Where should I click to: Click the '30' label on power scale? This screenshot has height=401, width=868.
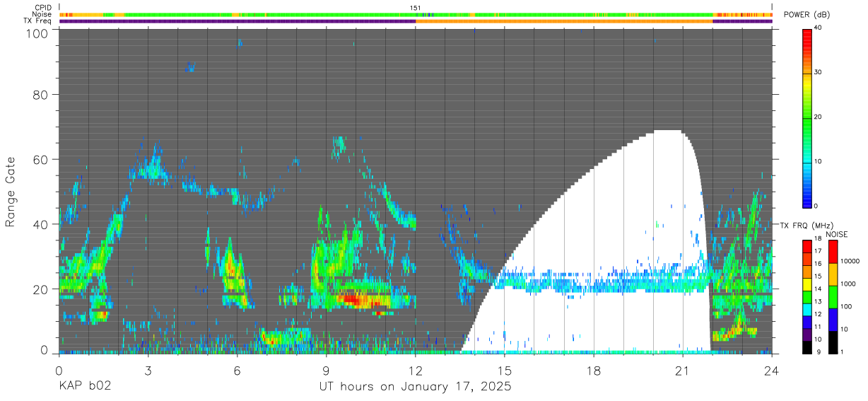tap(819, 73)
